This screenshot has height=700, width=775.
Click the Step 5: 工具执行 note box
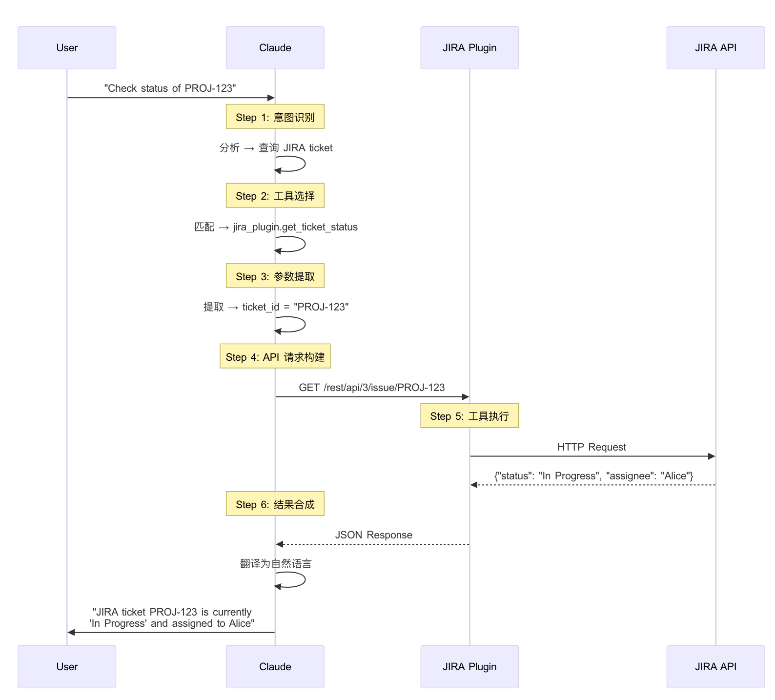469,416
